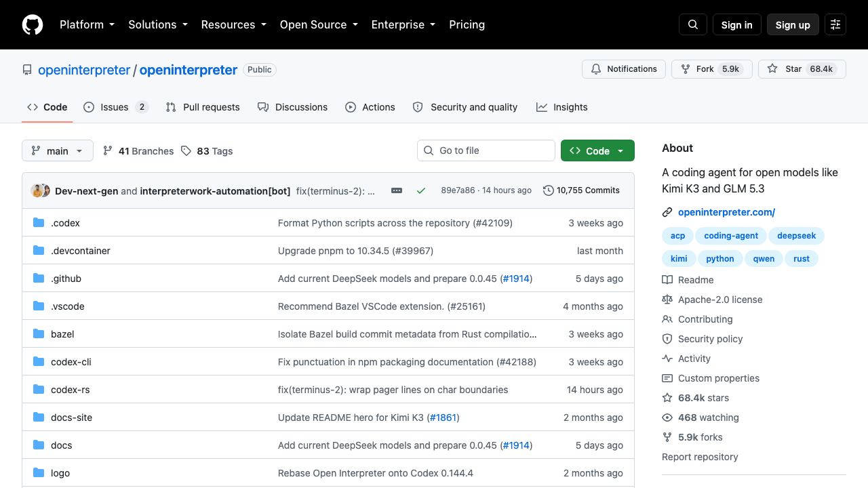Click the interpreterwork-automation[bot] author name
868x488 pixels.
coord(215,191)
